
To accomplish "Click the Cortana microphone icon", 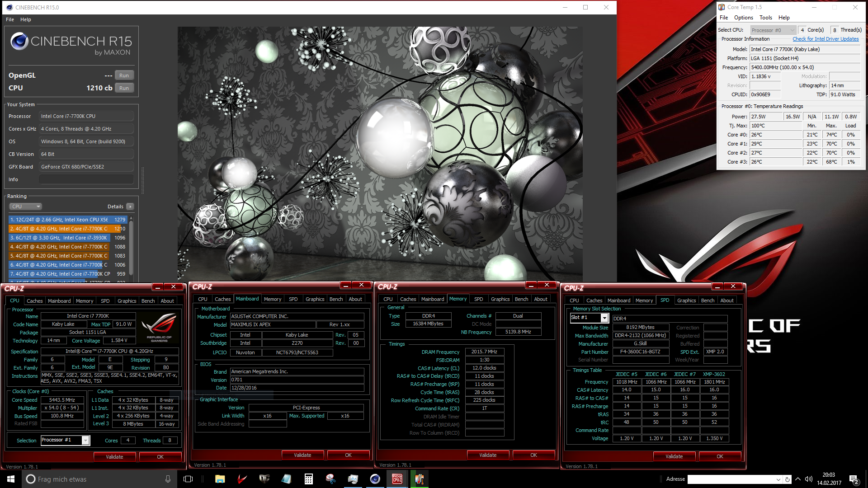I will 168,479.
